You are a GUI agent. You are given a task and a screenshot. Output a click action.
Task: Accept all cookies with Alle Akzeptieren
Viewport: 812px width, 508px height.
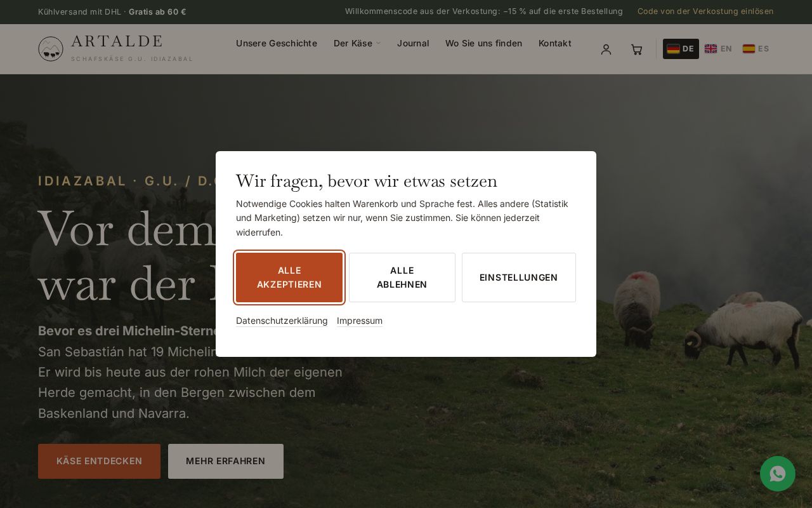pos(289,277)
